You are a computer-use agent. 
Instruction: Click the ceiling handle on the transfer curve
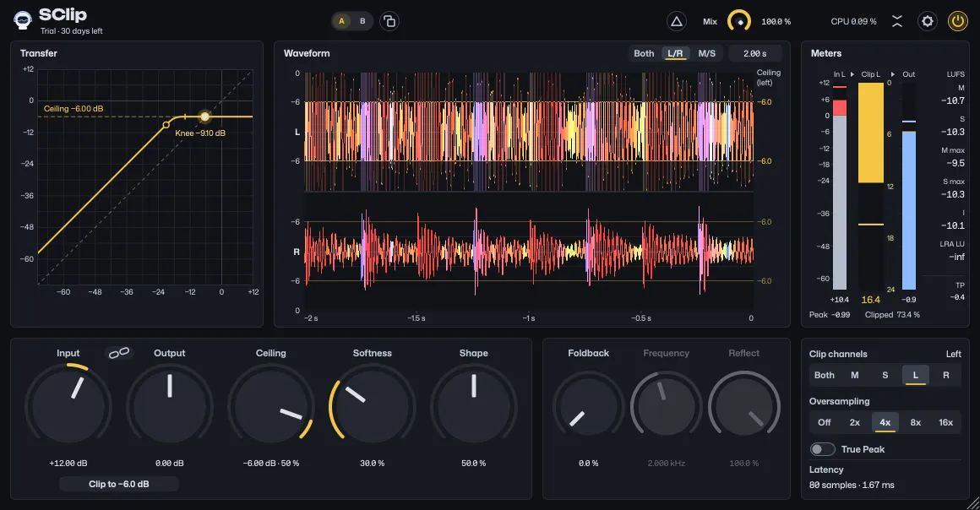click(x=204, y=117)
